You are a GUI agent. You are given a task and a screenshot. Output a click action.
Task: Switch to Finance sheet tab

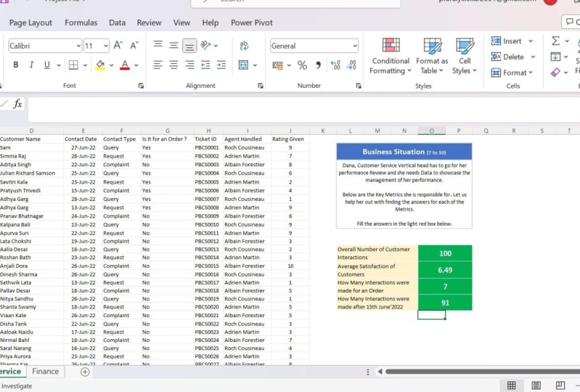[45, 371]
